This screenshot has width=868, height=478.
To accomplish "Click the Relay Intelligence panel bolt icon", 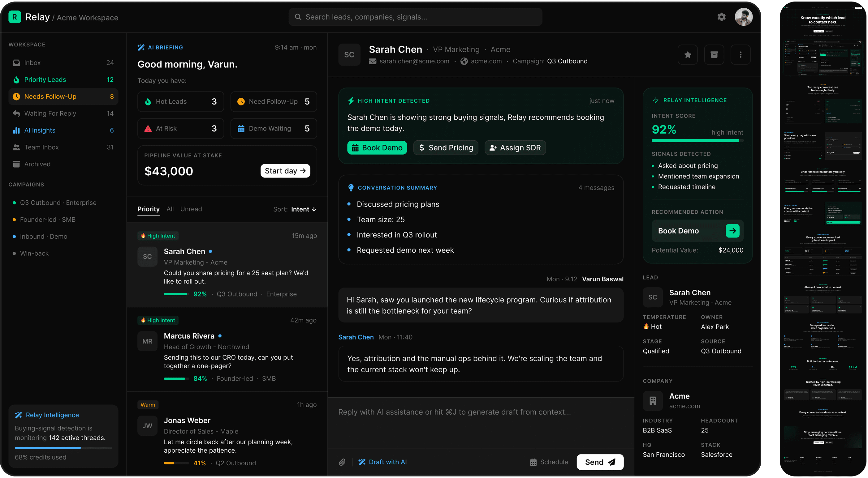I will [x=655, y=100].
